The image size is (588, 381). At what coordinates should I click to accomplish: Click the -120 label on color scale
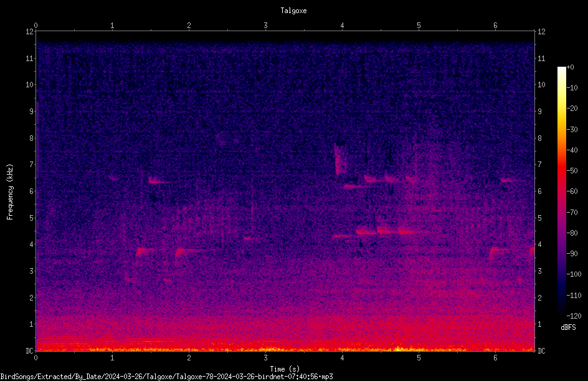(574, 316)
